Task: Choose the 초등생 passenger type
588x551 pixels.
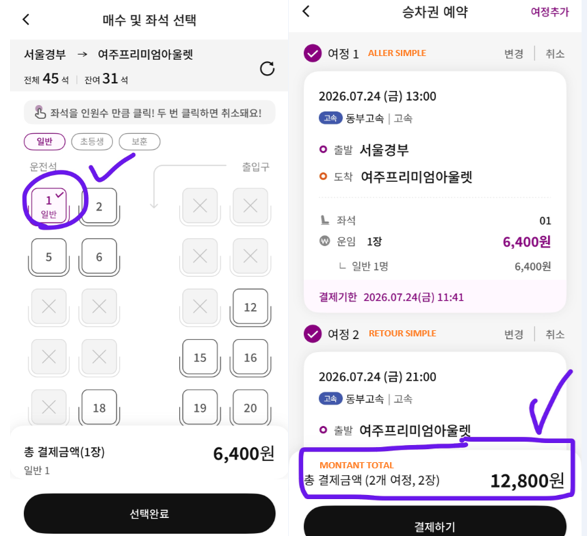Action: [92, 142]
